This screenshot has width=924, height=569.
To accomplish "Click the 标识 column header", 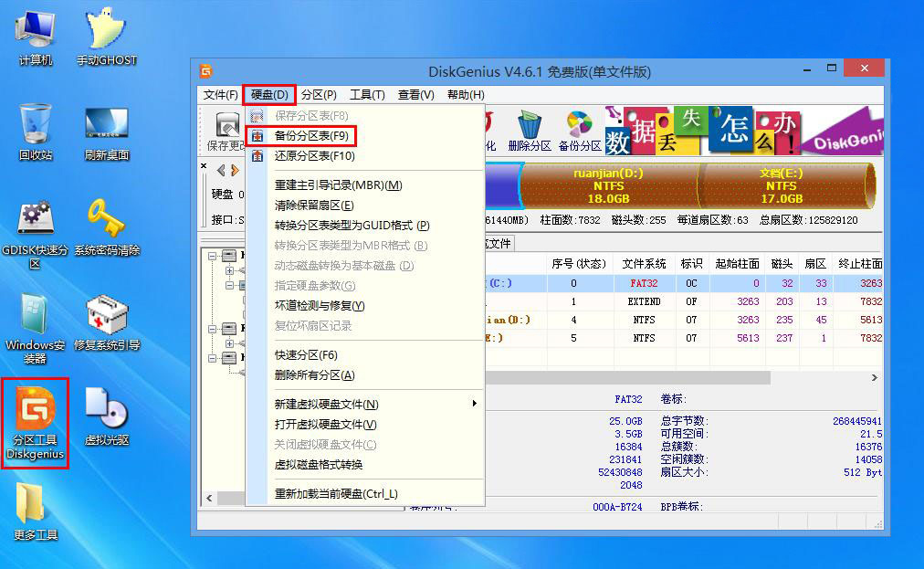I will tap(692, 264).
